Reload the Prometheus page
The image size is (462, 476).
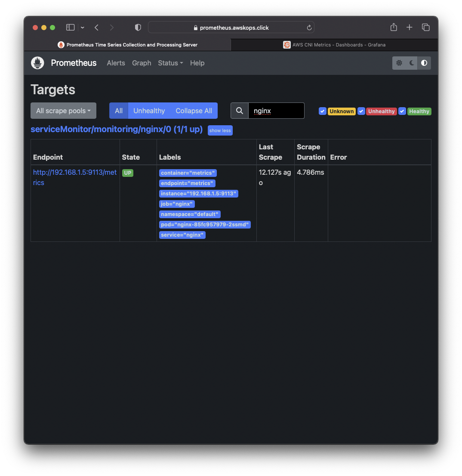[x=309, y=28]
